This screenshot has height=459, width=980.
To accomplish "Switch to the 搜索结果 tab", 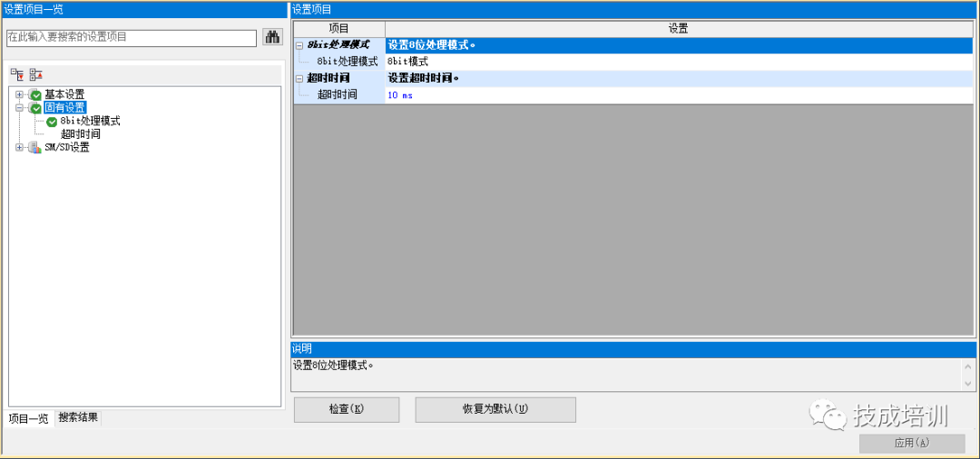I will coord(78,418).
